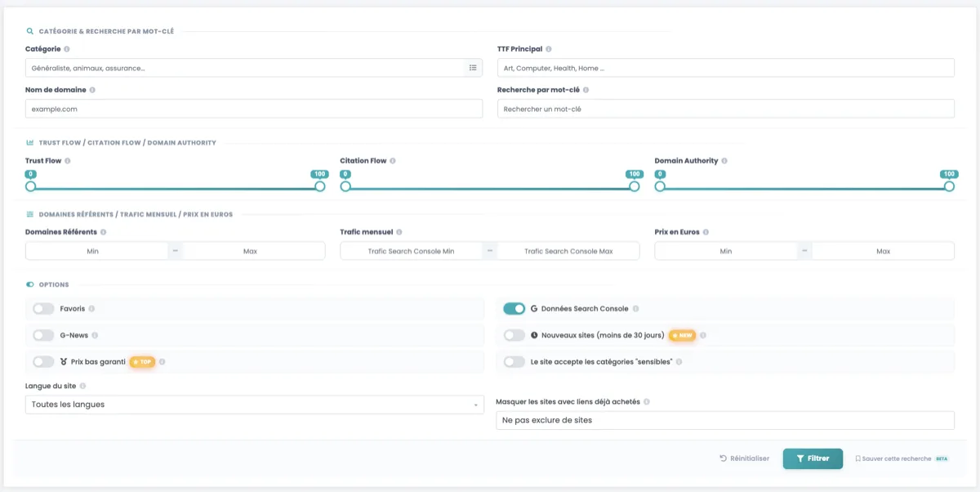Click the Filtrer button
Viewport: 980px width, 492px height.
pos(813,458)
